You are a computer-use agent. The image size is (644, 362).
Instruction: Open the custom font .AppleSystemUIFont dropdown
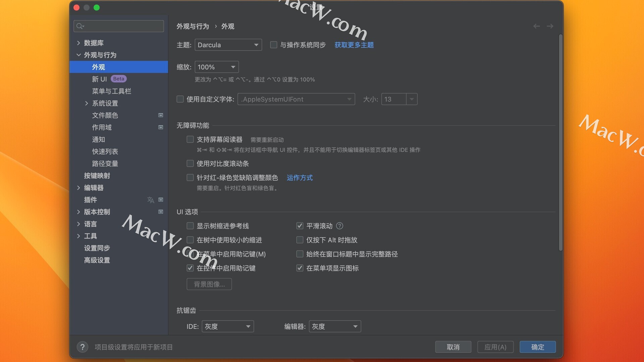(x=296, y=99)
